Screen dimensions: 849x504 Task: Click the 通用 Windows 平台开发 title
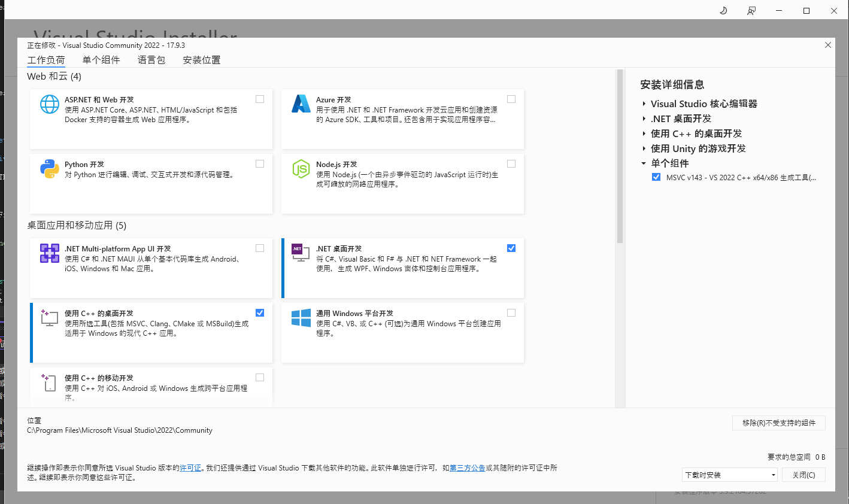coord(354,314)
